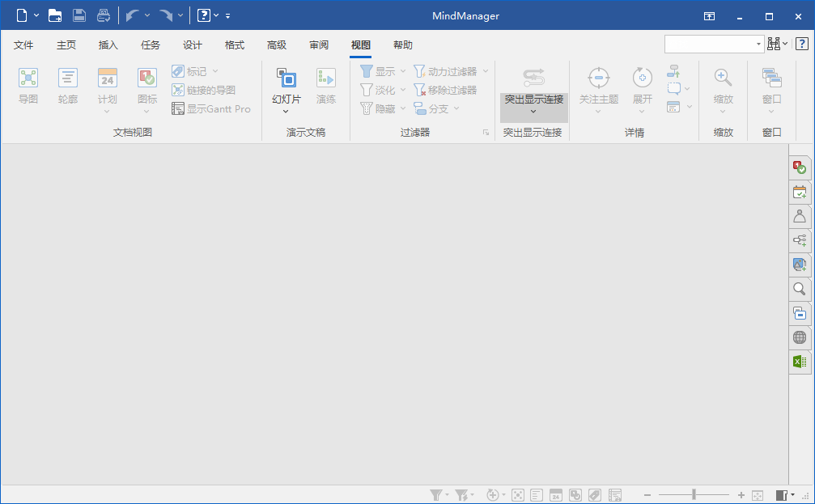Viewport: 815px width, 504px height.
Task: Switch to the 设计 design tab
Action: pos(193,45)
